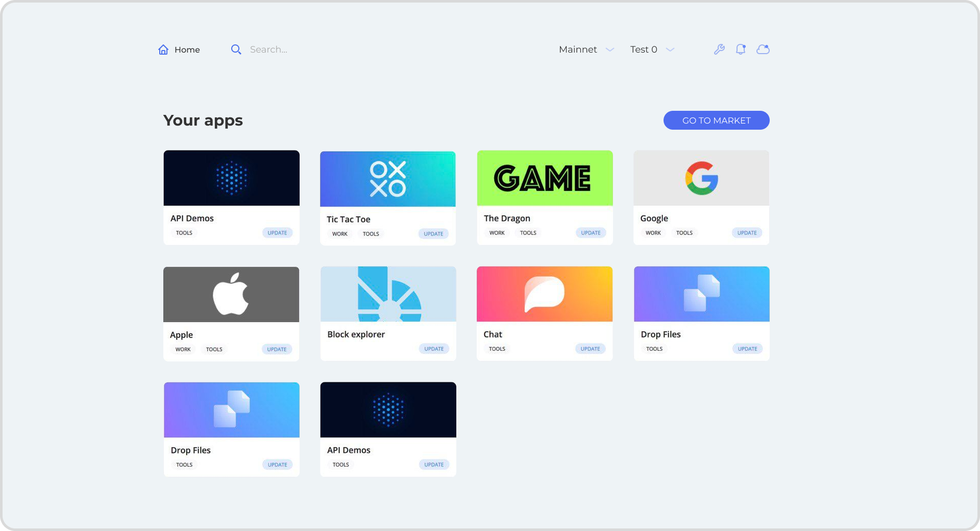Open The Dragon GAME thumbnail
This screenshot has height=531, width=980.
tap(545, 178)
